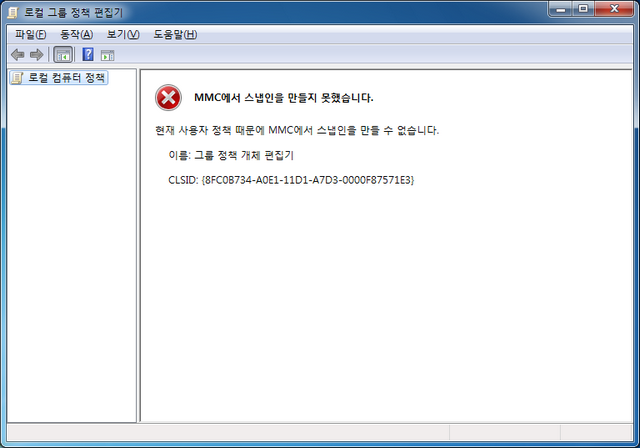
Task: Open the 도움말(H) menu
Action: (x=175, y=35)
